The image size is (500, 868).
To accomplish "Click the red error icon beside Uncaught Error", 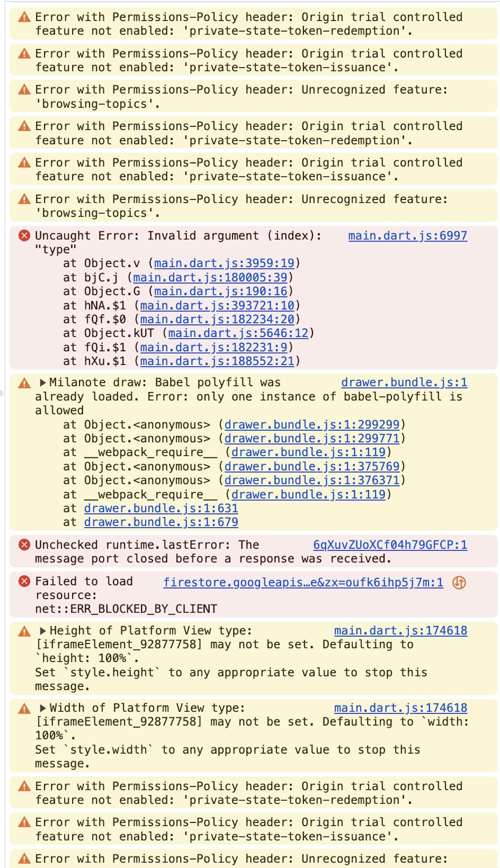I will (x=24, y=235).
